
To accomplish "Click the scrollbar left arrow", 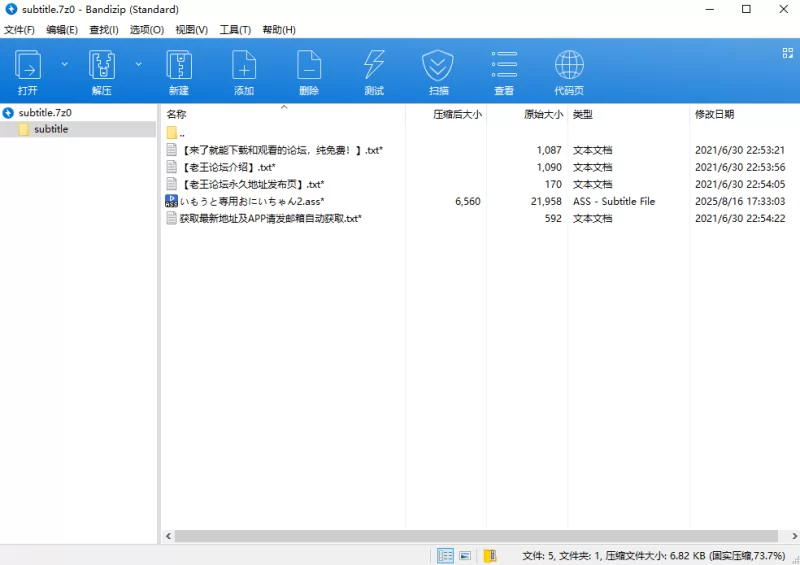I will point(168,536).
